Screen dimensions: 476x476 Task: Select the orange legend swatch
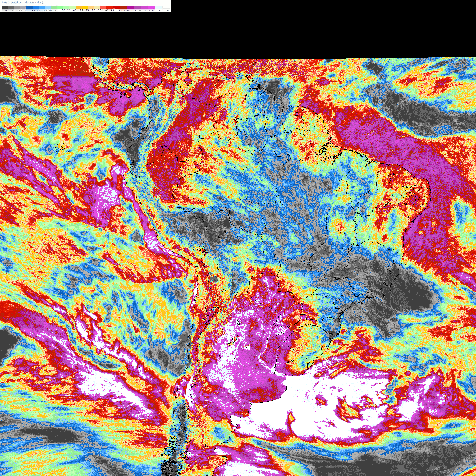coord(79,7)
